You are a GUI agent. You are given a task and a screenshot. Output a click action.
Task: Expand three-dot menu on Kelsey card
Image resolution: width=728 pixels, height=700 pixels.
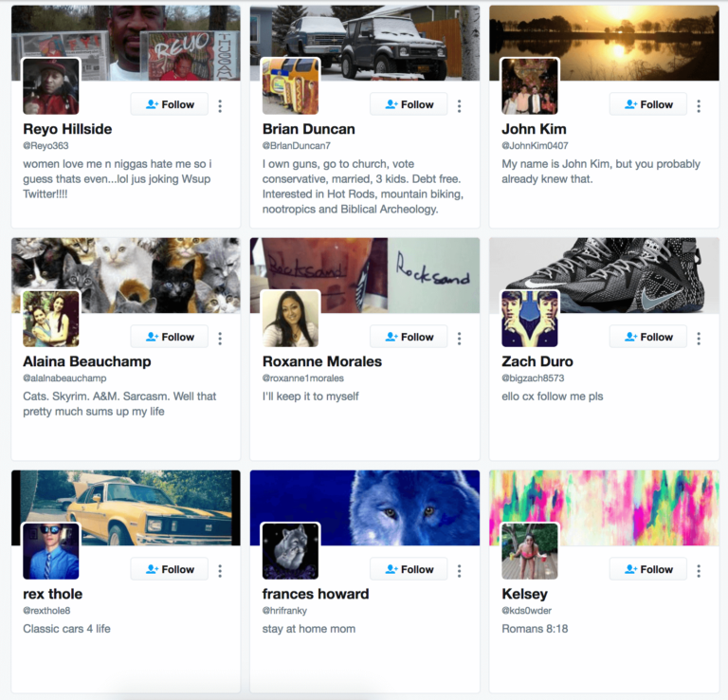pyautogui.click(x=699, y=570)
